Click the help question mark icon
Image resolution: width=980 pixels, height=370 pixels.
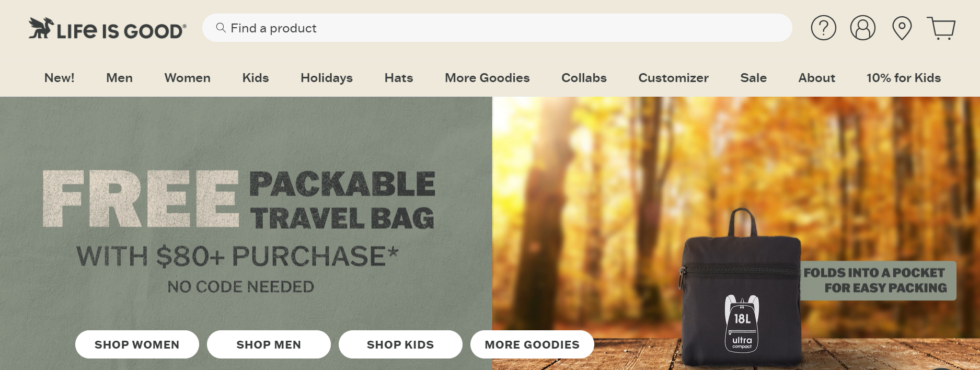coord(823,28)
